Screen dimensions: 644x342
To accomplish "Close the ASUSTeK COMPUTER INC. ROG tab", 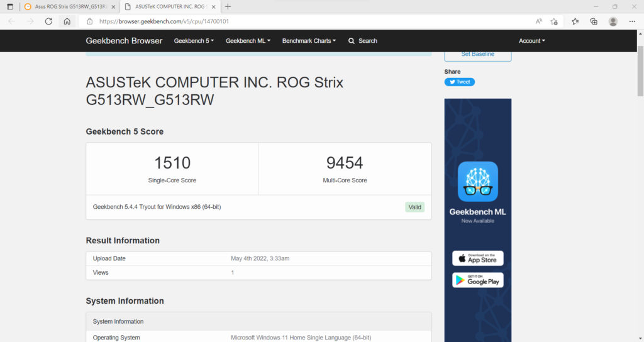I will (214, 7).
